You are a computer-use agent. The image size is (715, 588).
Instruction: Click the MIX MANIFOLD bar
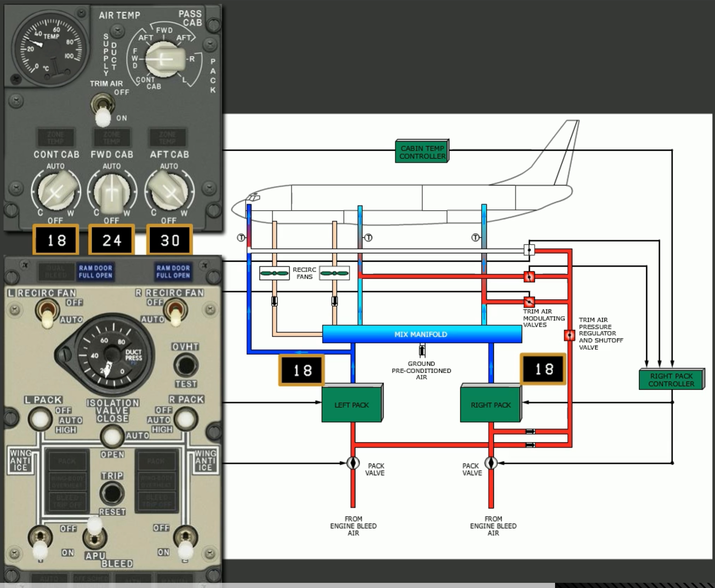(421, 334)
